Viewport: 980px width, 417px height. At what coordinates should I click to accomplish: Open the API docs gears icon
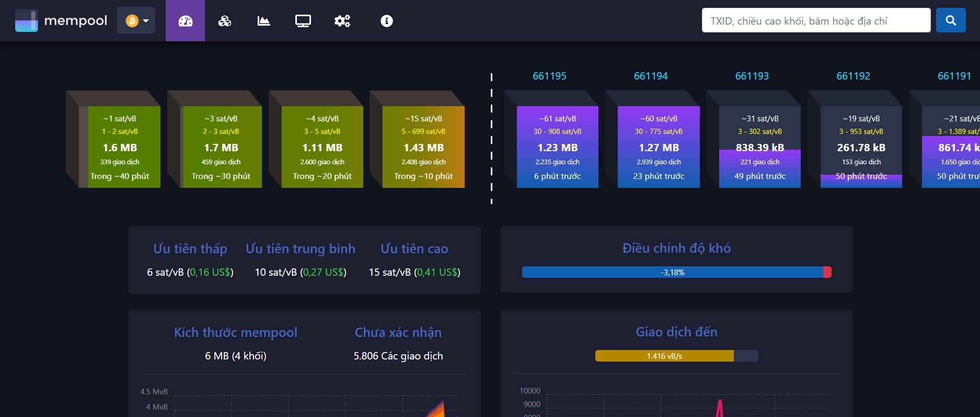[342, 21]
